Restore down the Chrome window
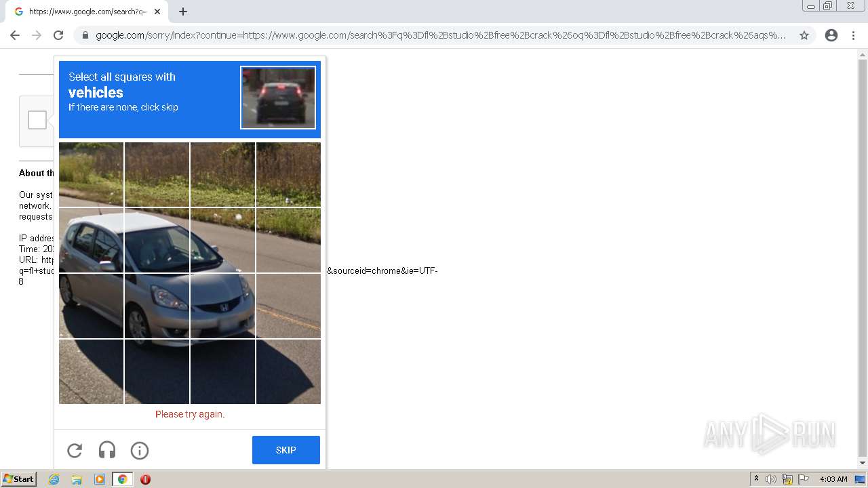This screenshot has width=868, height=488. (x=829, y=5)
